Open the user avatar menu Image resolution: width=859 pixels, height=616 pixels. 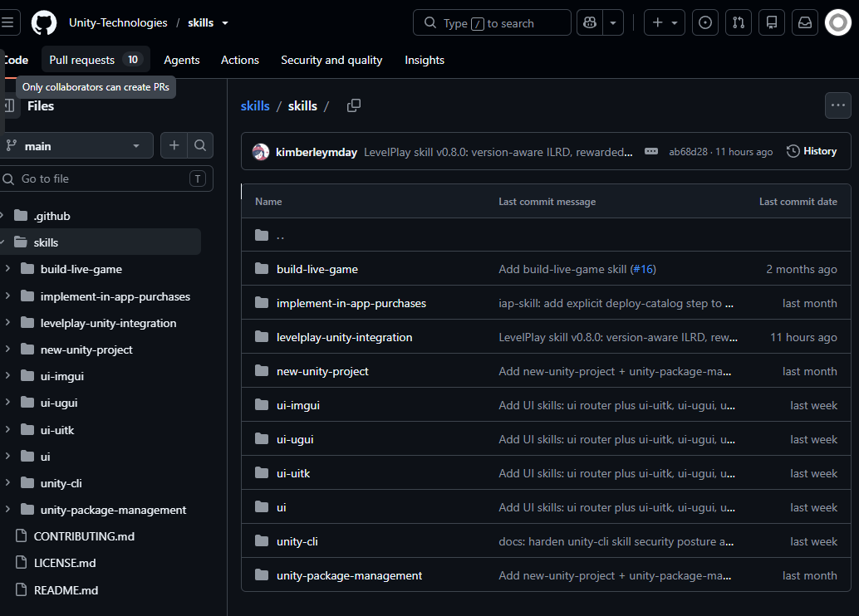pyautogui.click(x=838, y=23)
